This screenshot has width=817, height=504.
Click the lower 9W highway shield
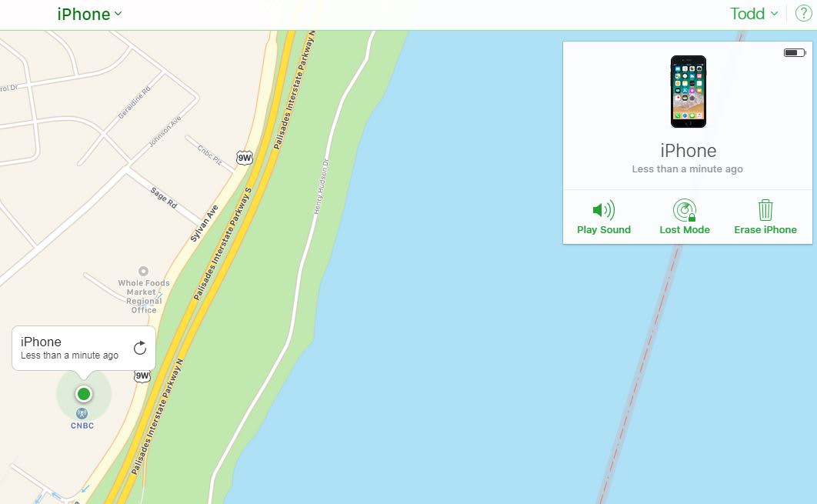pyautogui.click(x=142, y=375)
